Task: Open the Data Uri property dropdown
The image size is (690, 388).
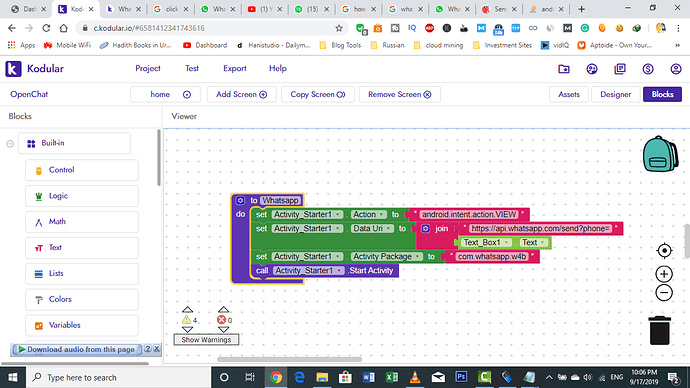Action: click(x=372, y=229)
